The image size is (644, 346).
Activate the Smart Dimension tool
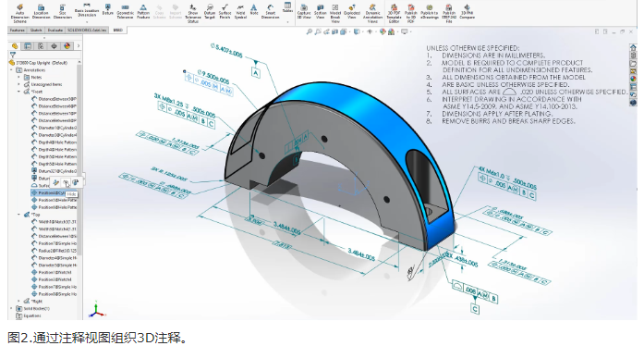tap(270, 12)
